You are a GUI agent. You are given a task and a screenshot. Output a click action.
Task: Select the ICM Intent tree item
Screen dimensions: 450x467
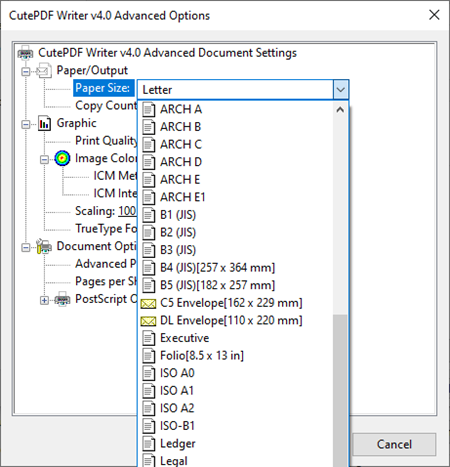click(x=115, y=194)
